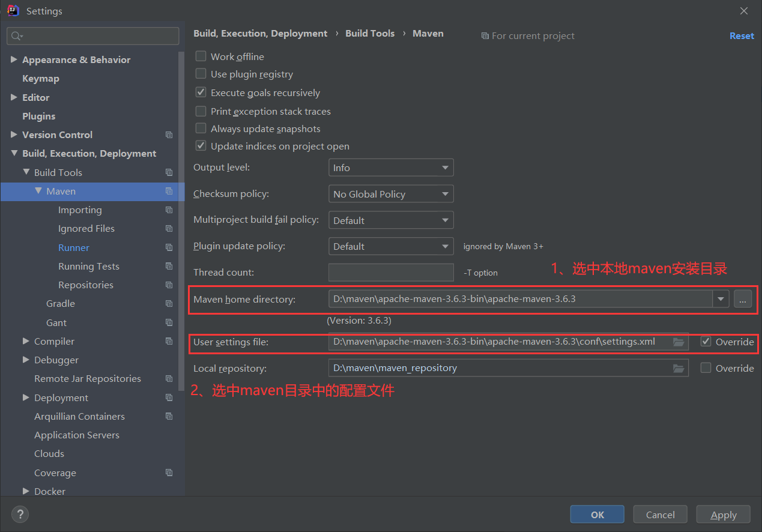
Task: Uncheck Update indices on project open
Action: 201,146
